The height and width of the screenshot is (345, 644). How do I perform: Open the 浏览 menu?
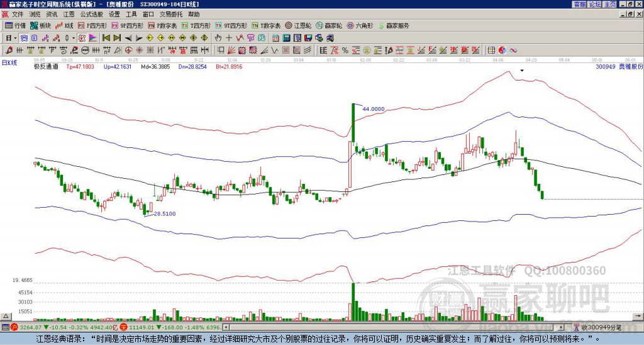coord(35,14)
